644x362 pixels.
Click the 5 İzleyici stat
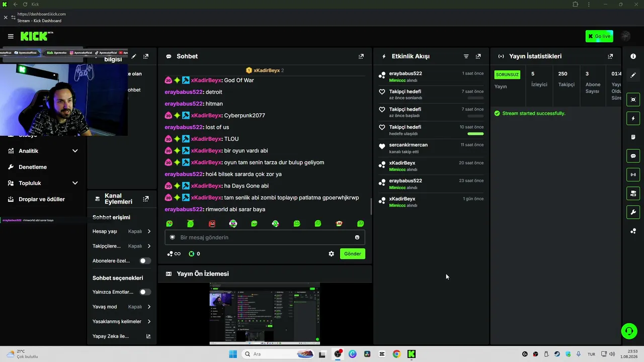pyautogui.click(x=539, y=79)
